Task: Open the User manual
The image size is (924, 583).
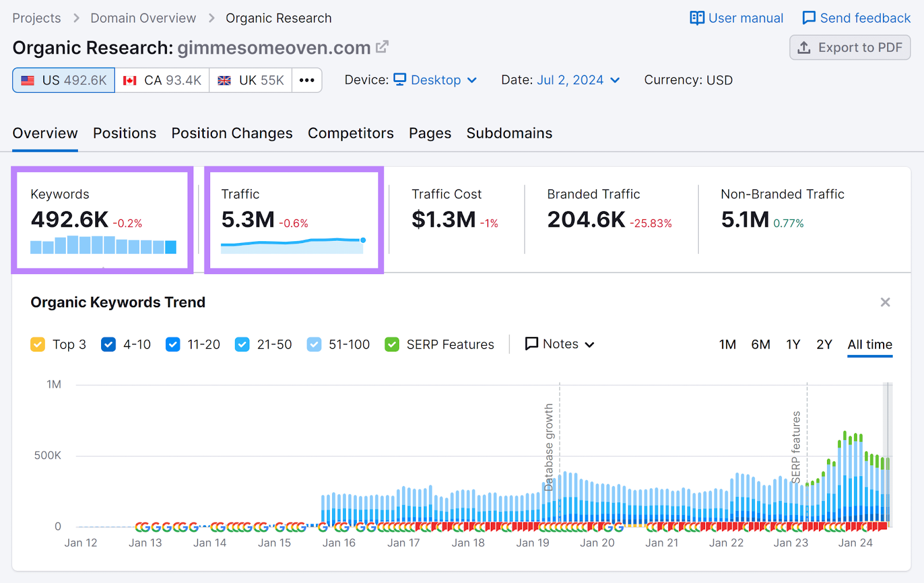Action: 736,18
